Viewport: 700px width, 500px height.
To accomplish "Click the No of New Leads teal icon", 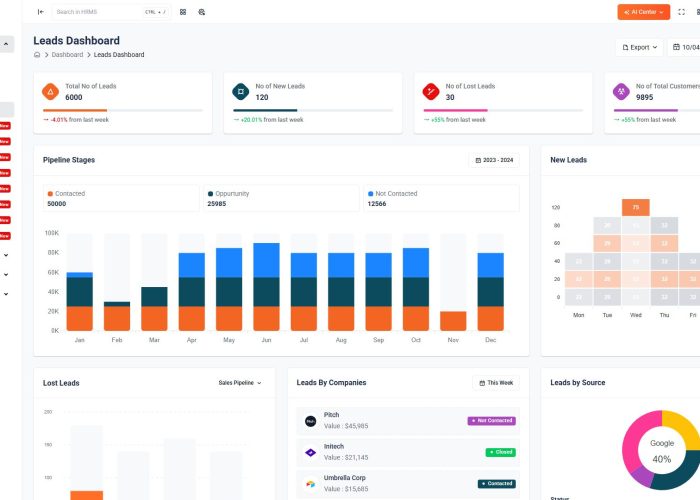I will tap(241, 92).
